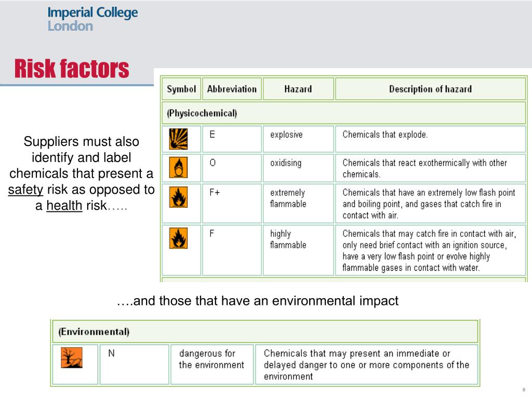Click the (Environmental) section row
Screen dimensions: 532x399
coord(265,331)
